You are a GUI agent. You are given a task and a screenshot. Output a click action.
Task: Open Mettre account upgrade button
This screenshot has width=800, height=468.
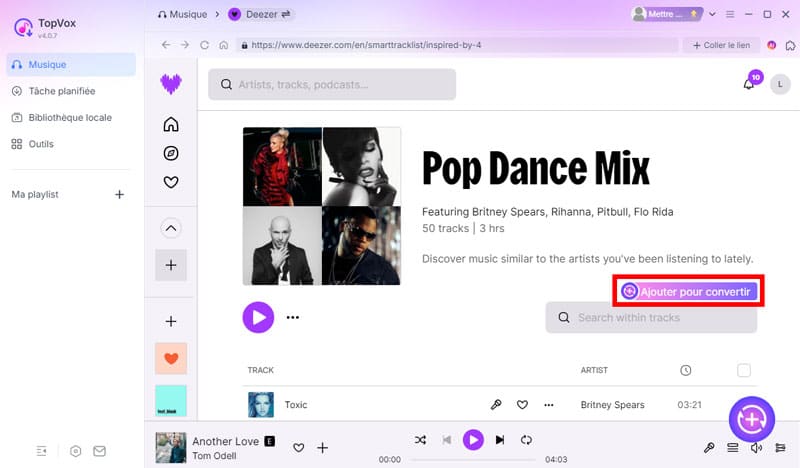tap(667, 14)
